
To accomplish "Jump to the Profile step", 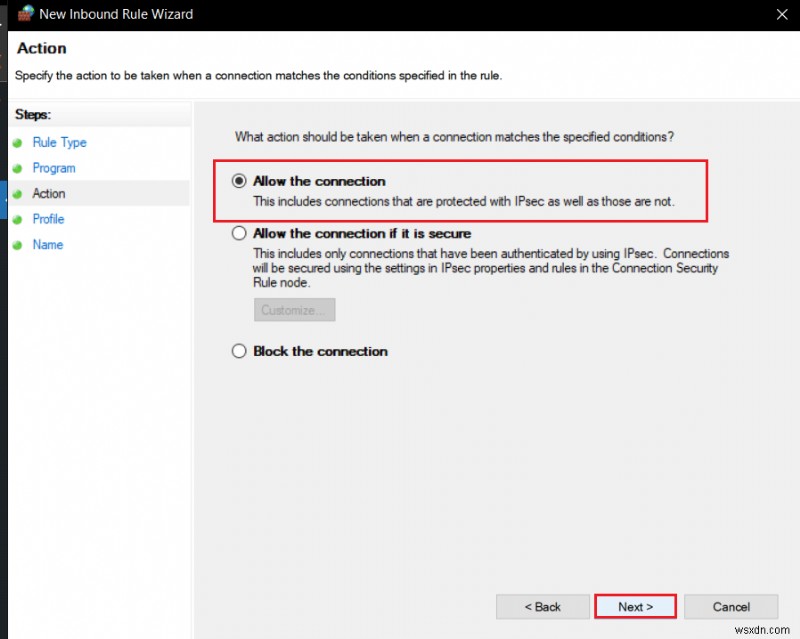I will pyautogui.click(x=48, y=219).
